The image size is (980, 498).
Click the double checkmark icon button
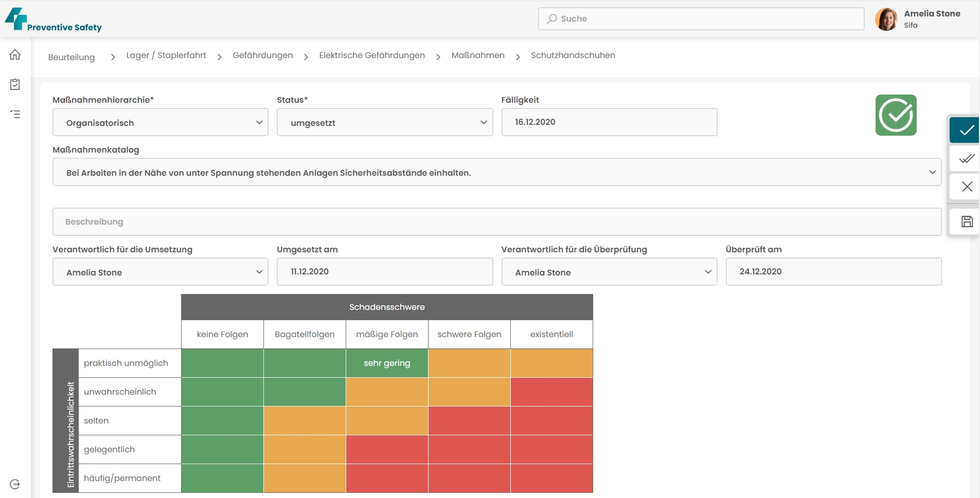(x=966, y=158)
